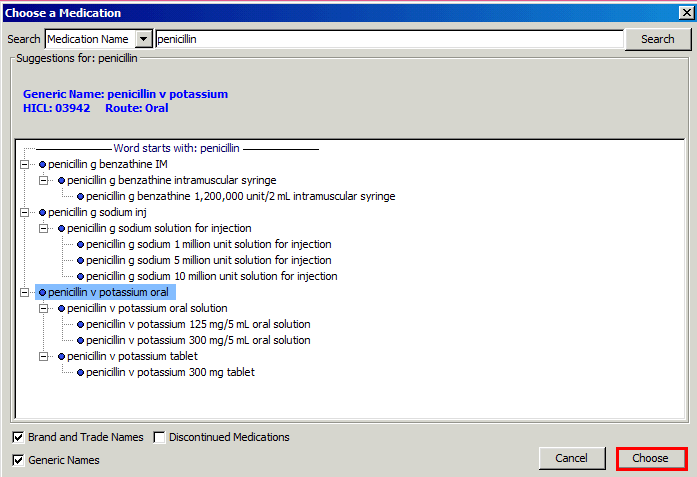697x477 pixels.
Task: Uncheck the Generic Names checkbox
Action: tap(19, 460)
